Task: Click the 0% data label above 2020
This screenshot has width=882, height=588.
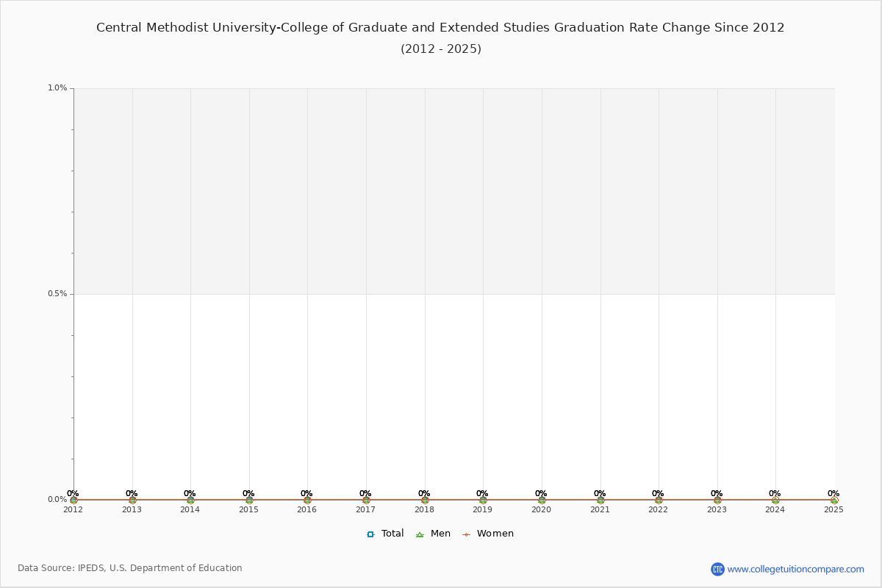Action: [x=541, y=494]
